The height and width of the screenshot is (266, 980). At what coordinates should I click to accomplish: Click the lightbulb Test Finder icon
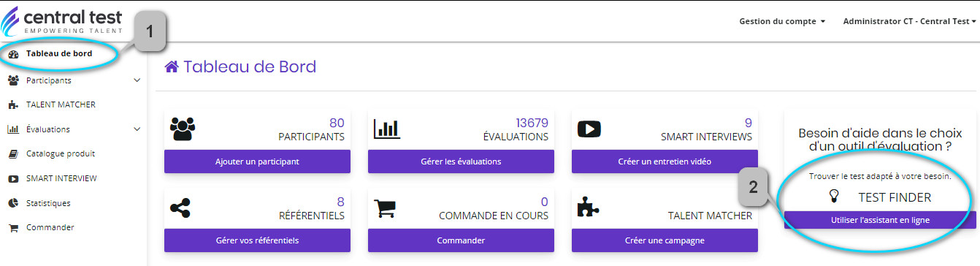pos(835,197)
